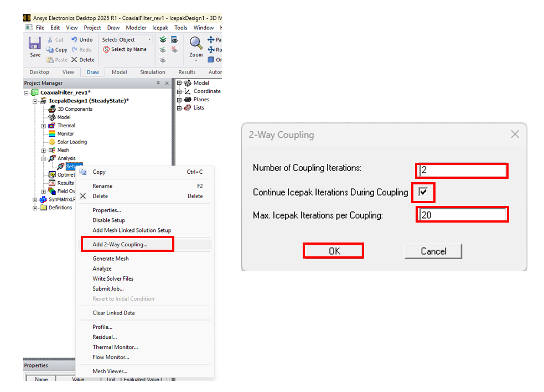The image size is (544, 392).
Task: Expand the Mesh tree node
Action: 44,151
